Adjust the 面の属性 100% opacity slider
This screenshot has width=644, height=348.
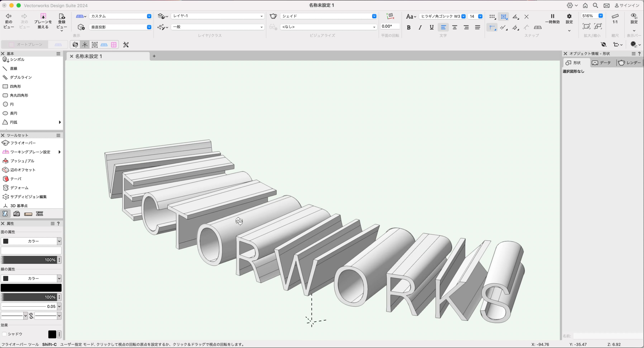click(28, 260)
